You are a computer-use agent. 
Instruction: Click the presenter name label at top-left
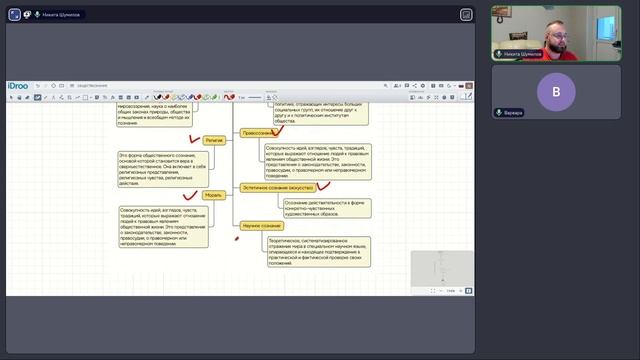(60, 15)
